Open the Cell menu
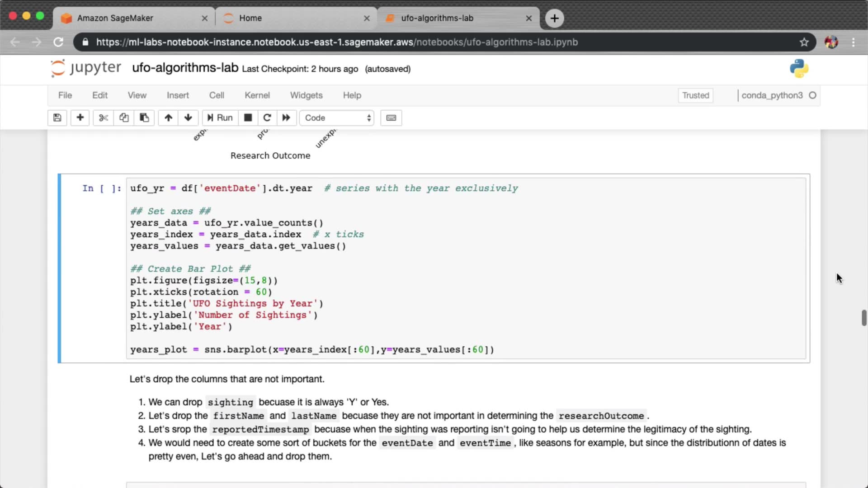This screenshot has height=488, width=868. point(217,95)
